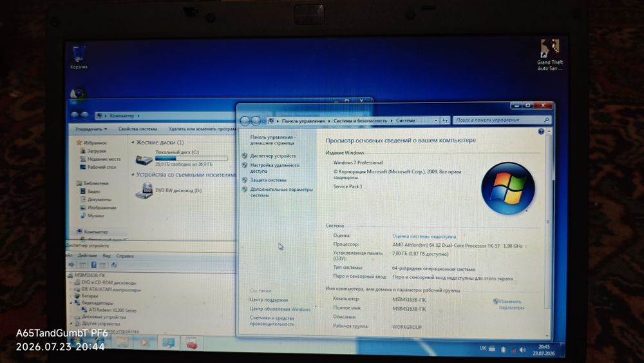The height and width of the screenshot is (363, 644).
Task: Click the back arrow in Computer window
Action: click(x=75, y=115)
